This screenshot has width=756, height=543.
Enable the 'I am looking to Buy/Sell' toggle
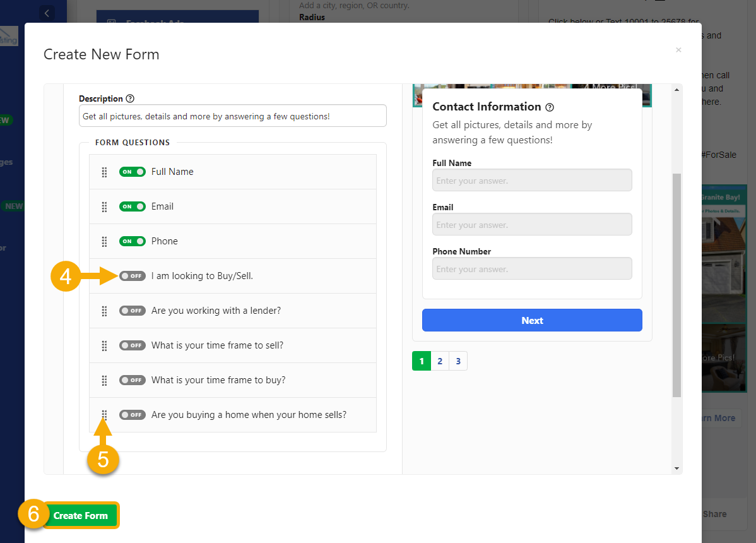tap(133, 276)
